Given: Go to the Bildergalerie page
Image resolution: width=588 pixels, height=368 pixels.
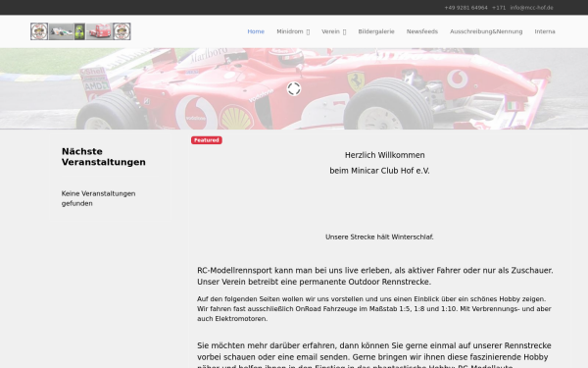Looking at the screenshot, I should 376,31.
